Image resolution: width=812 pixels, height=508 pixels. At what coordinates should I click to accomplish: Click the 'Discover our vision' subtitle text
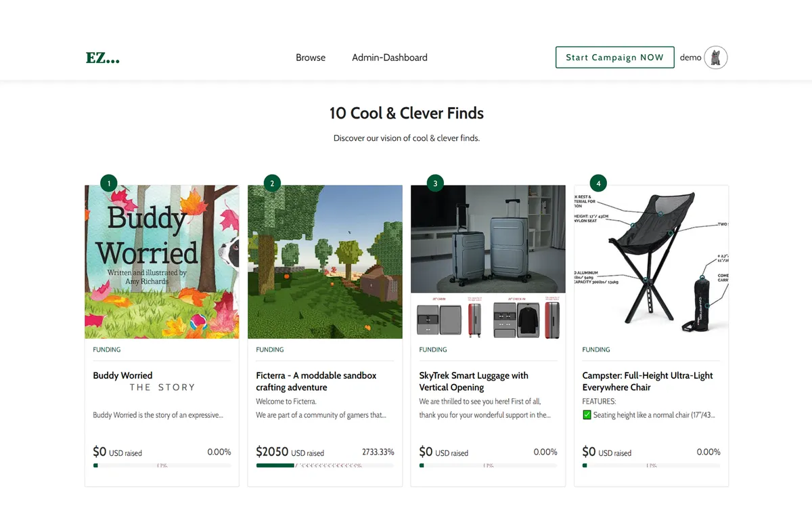pyautogui.click(x=407, y=138)
